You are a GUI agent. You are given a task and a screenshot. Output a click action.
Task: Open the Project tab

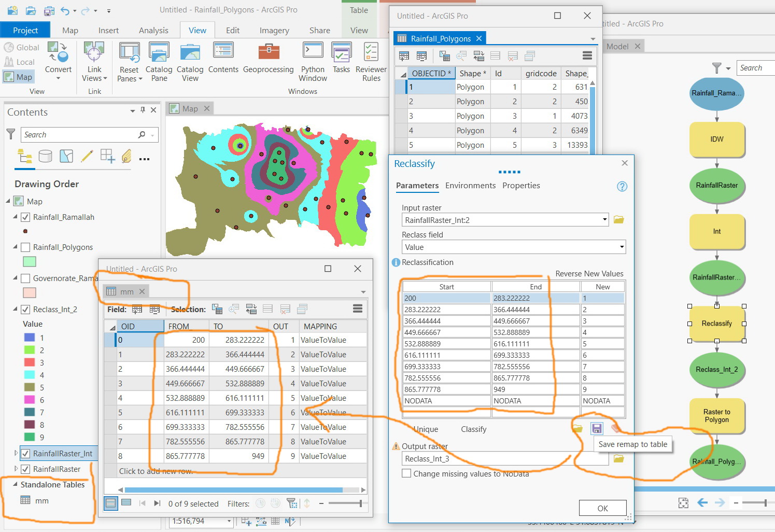click(25, 30)
